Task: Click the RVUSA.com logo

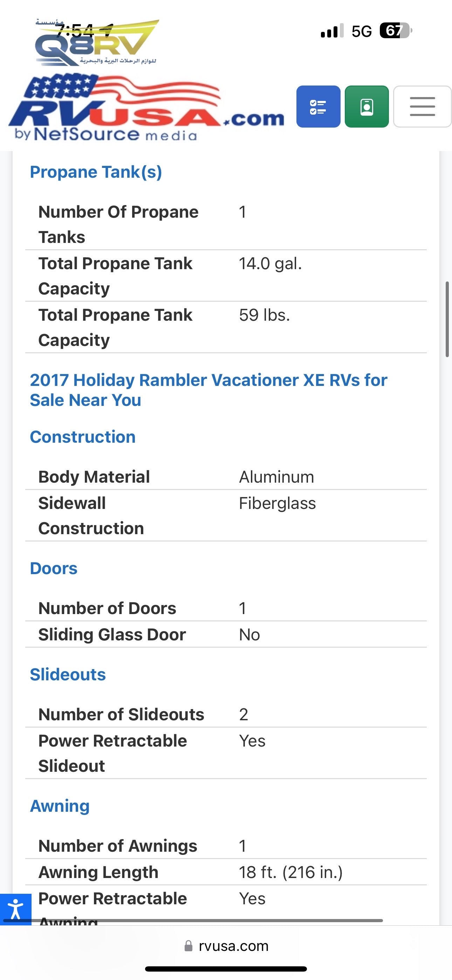Action: click(x=146, y=108)
